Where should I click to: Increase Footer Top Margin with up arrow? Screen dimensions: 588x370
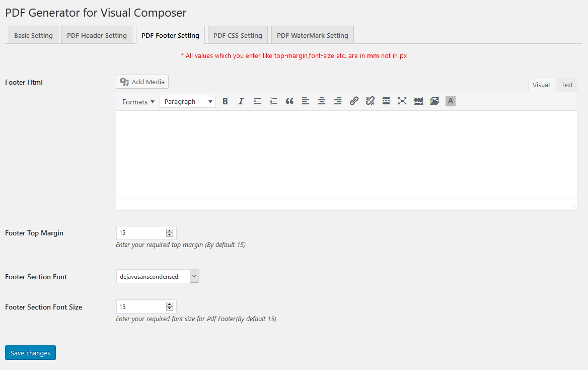170,231
